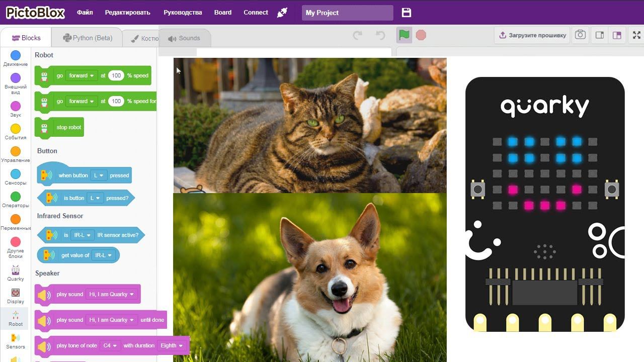Switch to the small stage layout
Image resolution: width=644 pixels, height=362 pixels.
[x=600, y=35]
